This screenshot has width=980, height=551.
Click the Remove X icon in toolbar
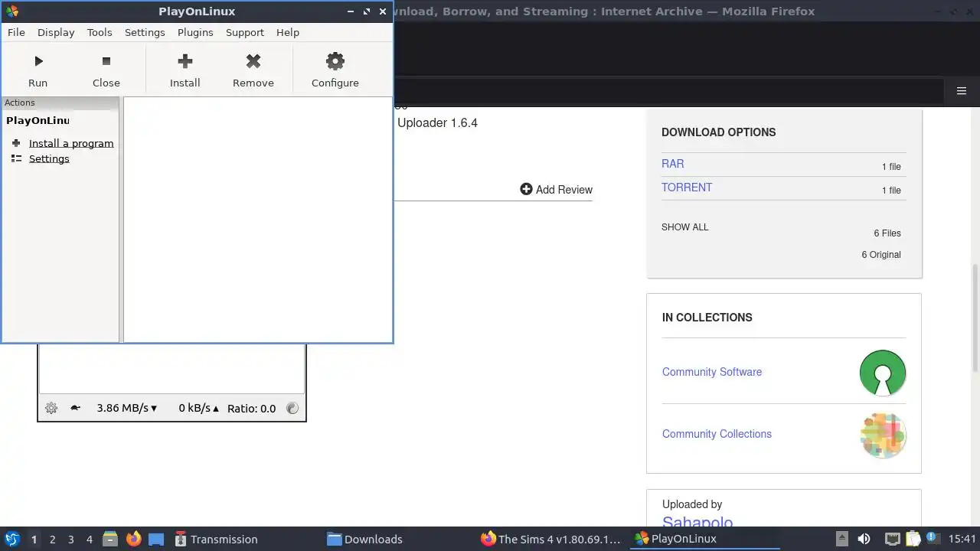click(x=253, y=61)
